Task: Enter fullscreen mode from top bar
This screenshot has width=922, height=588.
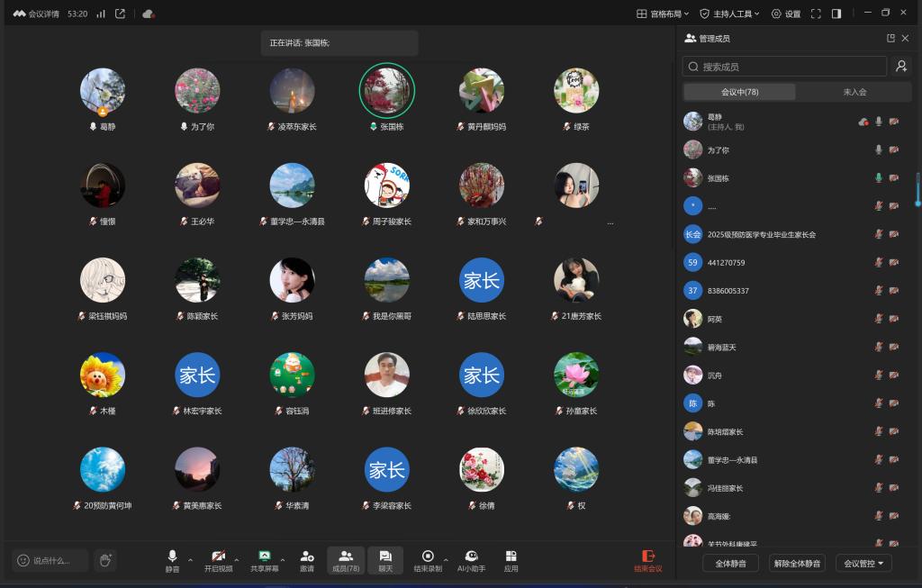Action: [816, 14]
